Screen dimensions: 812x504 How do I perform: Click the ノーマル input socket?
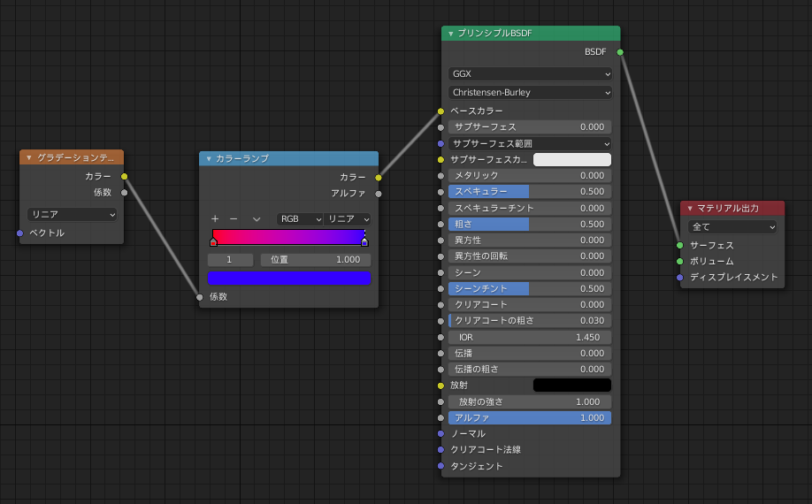(440, 434)
